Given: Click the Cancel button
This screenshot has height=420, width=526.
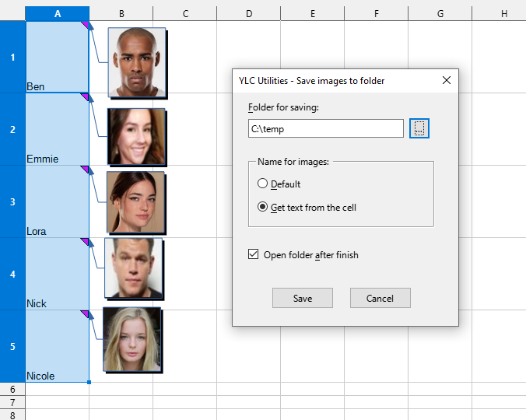Looking at the screenshot, I should (x=380, y=298).
